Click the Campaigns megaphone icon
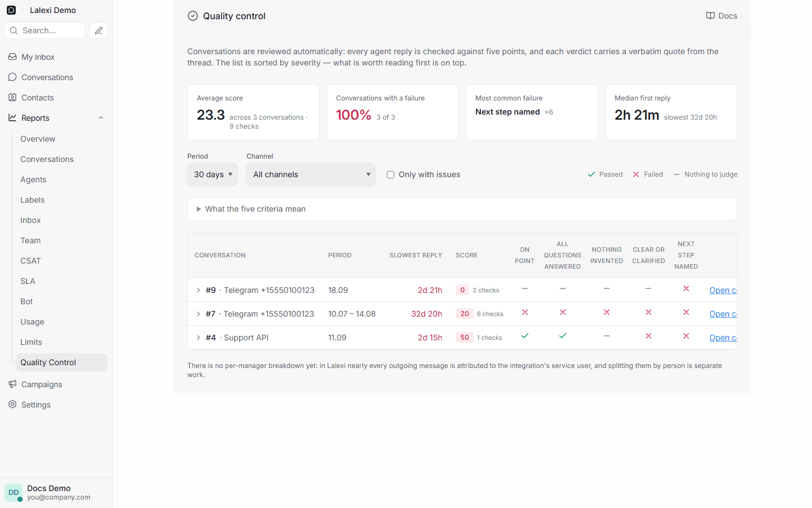Image resolution: width=812 pixels, height=508 pixels. coord(12,384)
